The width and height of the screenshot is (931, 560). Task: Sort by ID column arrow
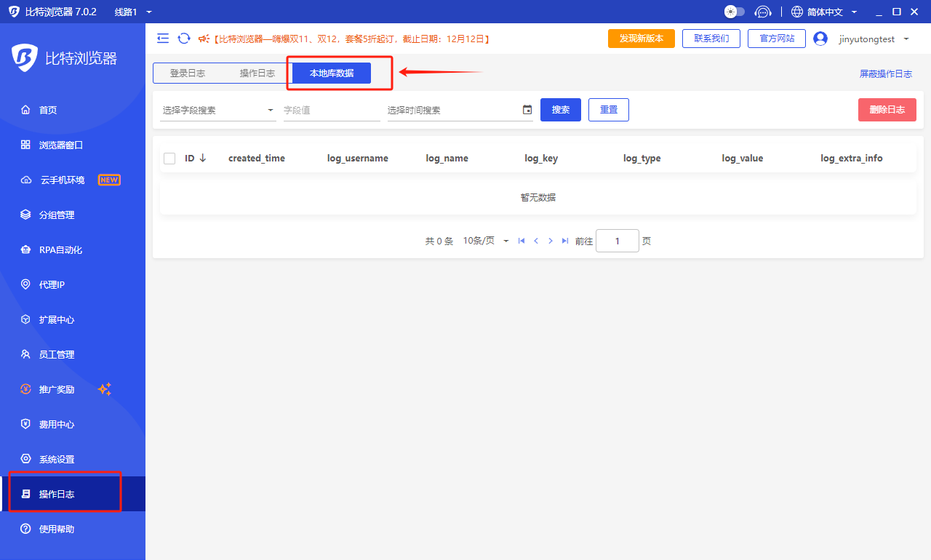203,158
